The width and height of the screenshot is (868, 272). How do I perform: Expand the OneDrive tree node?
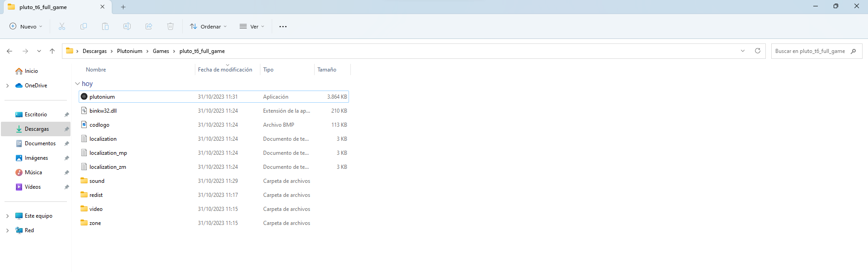pyautogui.click(x=7, y=86)
